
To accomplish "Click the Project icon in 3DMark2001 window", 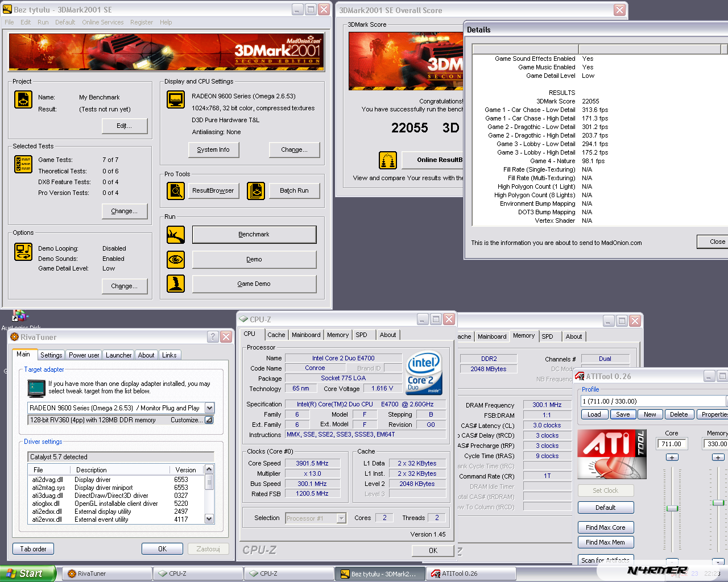I will coord(23,99).
